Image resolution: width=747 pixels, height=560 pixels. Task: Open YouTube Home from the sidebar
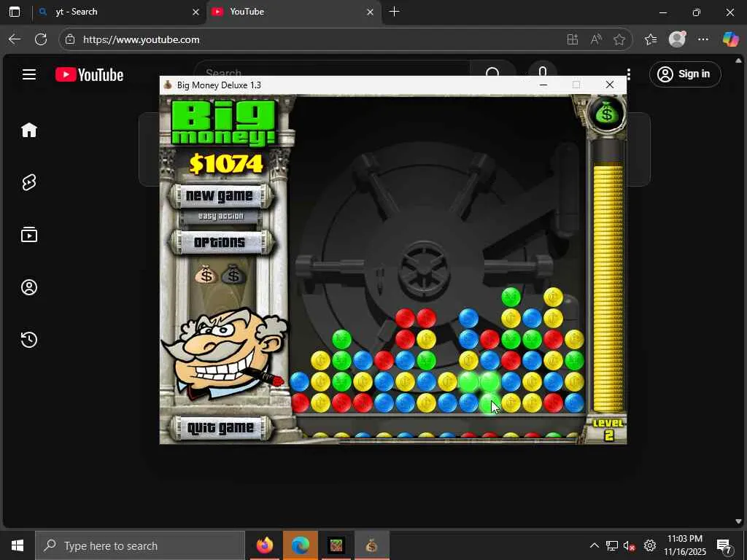(29, 130)
